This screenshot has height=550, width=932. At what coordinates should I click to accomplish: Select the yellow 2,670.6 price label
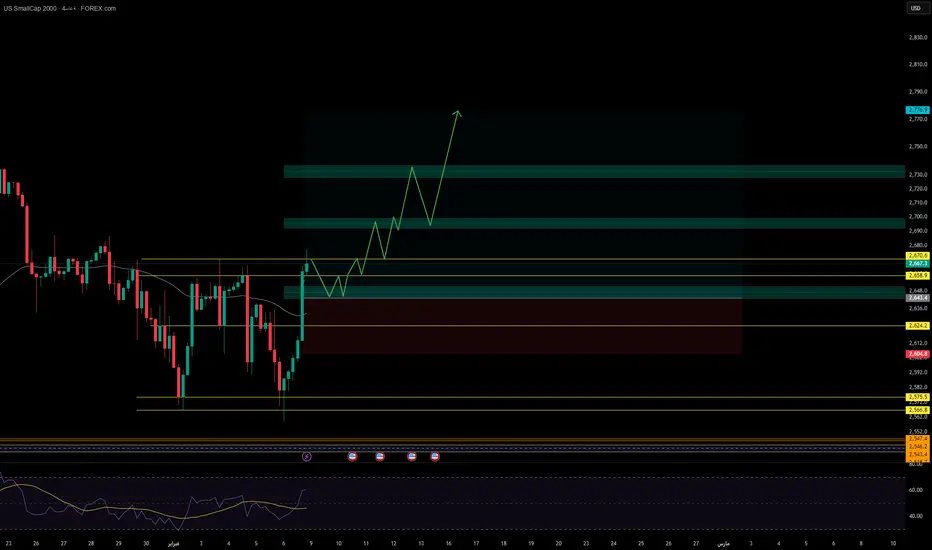coord(918,256)
